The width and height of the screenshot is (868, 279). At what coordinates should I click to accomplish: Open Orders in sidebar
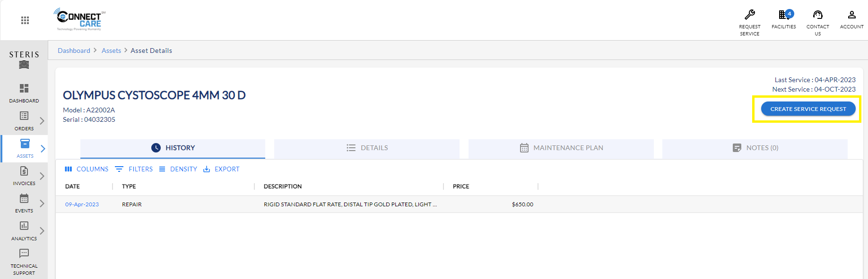pos(24,121)
